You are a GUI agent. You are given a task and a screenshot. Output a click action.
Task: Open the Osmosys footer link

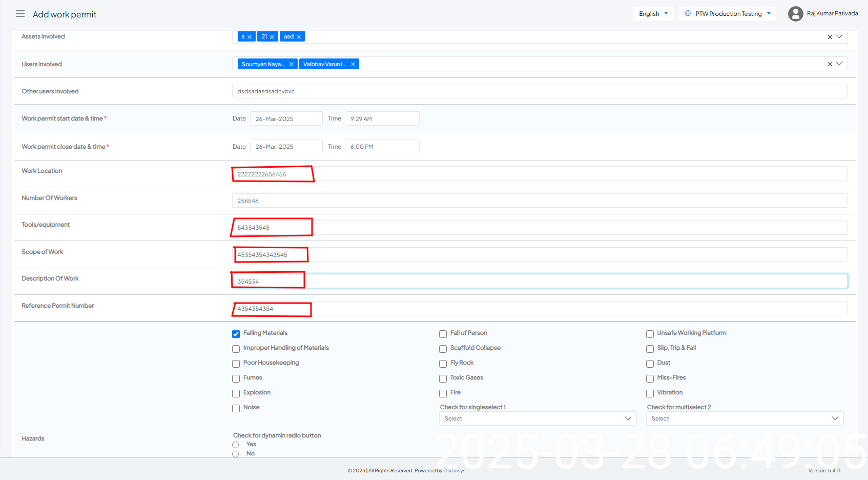click(x=454, y=471)
